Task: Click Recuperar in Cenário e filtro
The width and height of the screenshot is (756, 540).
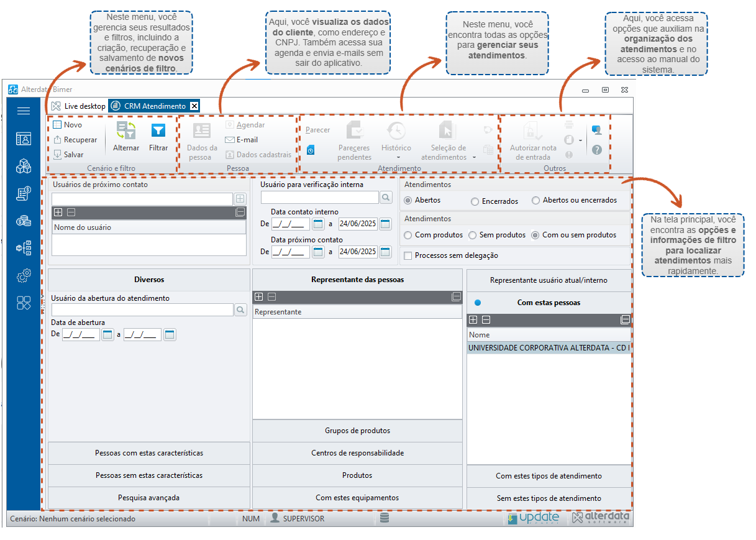Action: pos(75,140)
